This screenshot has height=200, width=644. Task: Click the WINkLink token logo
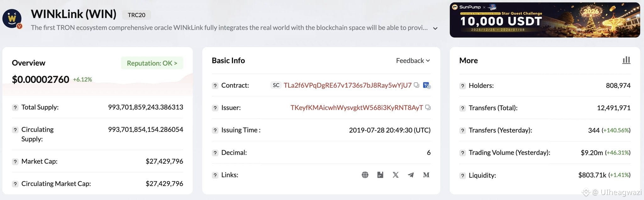[12, 19]
